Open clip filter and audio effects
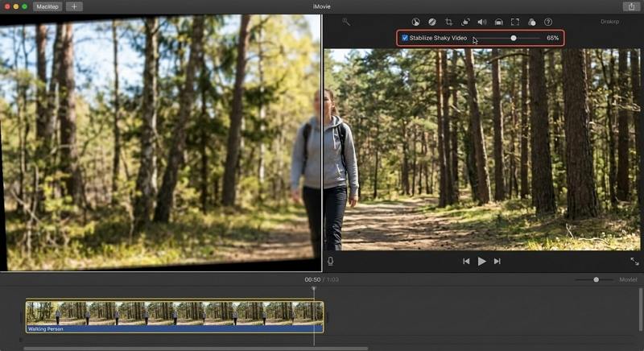The height and width of the screenshot is (351, 644). (x=532, y=23)
